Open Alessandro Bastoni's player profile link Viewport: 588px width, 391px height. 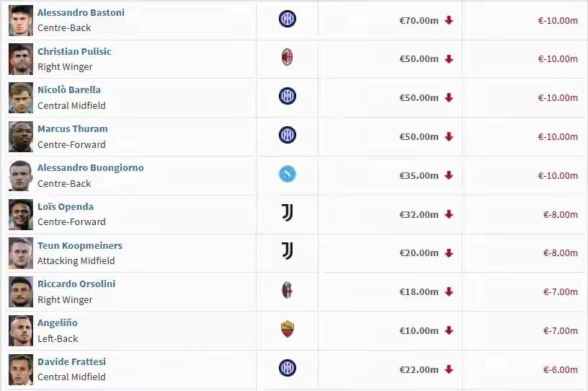pos(81,12)
